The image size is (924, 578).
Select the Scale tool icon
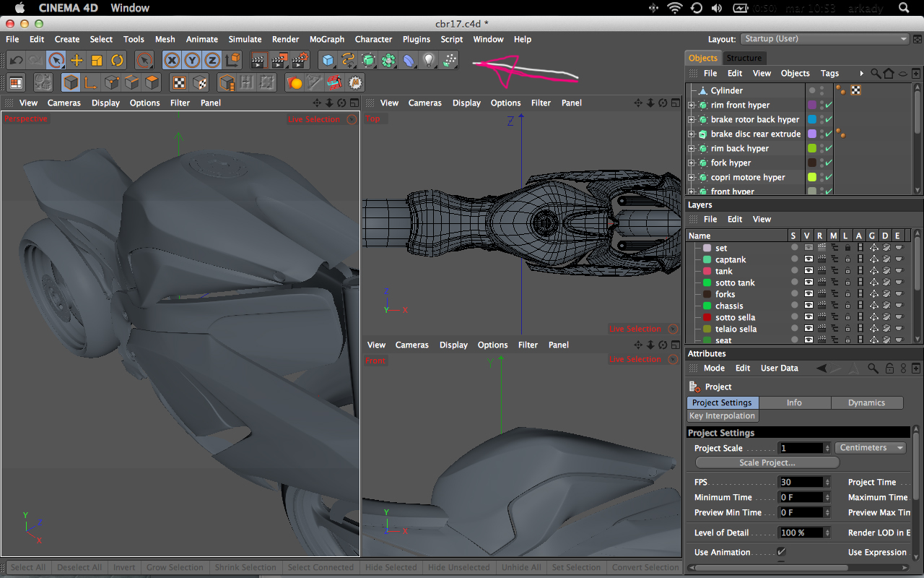tap(97, 61)
